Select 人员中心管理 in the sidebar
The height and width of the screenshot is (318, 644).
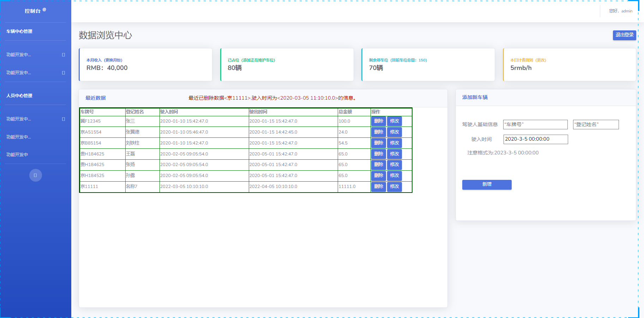point(19,95)
